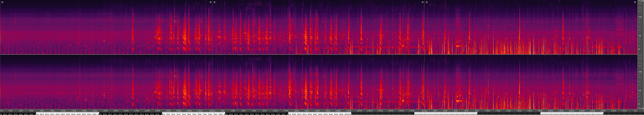Viewport: 644px width, 115px height.
Task: Click fade-in handle at second clip's start
Action: (x=215, y=2)
